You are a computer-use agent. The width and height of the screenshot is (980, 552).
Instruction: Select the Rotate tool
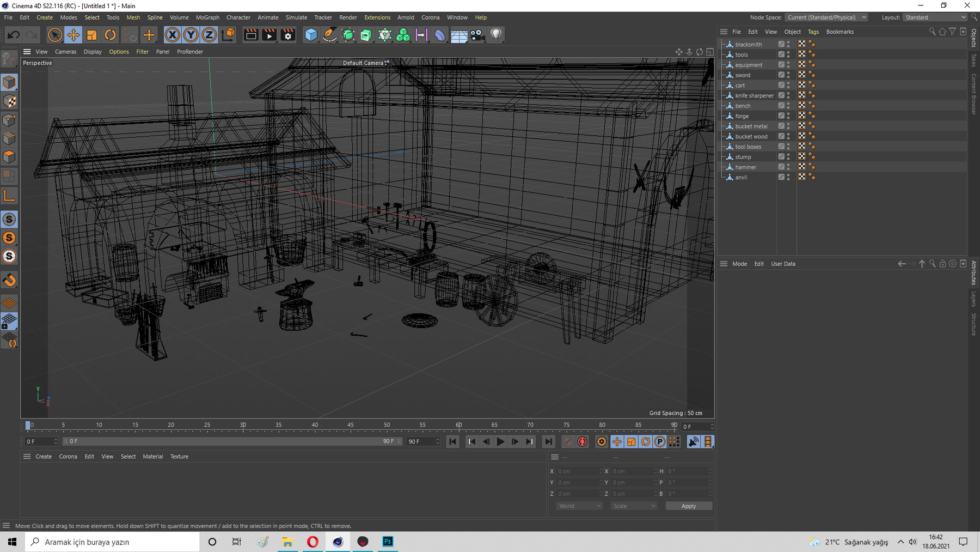tap(110, 35)
